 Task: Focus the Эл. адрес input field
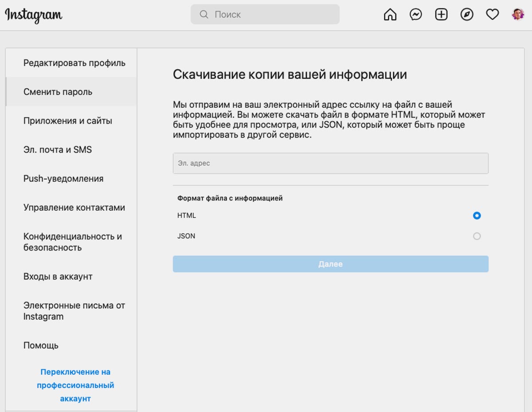(x=331, y=163)
